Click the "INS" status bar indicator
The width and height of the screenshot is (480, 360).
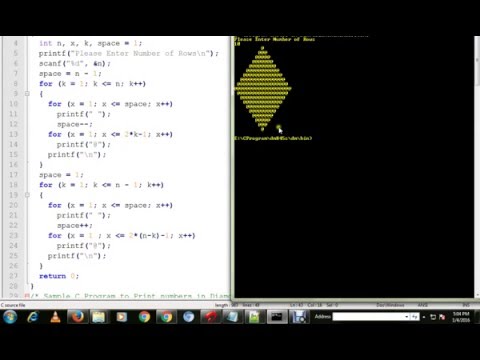coord(465,305)
